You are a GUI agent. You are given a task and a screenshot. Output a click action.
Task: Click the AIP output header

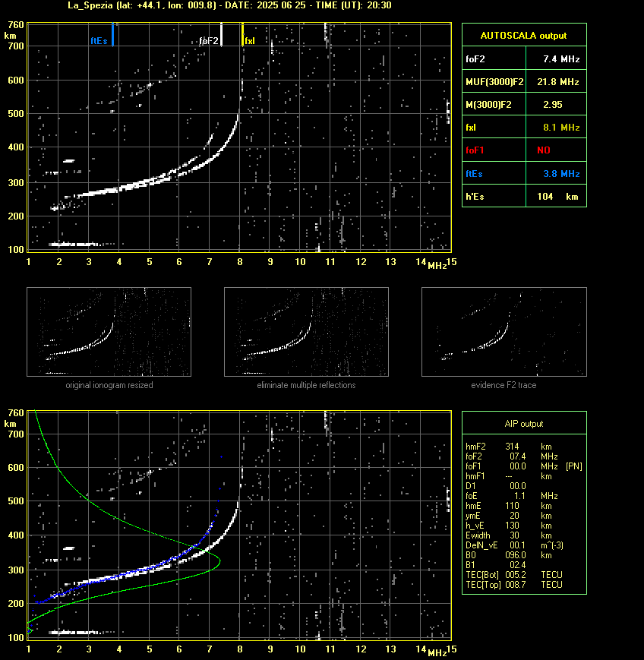pos(524,424)
